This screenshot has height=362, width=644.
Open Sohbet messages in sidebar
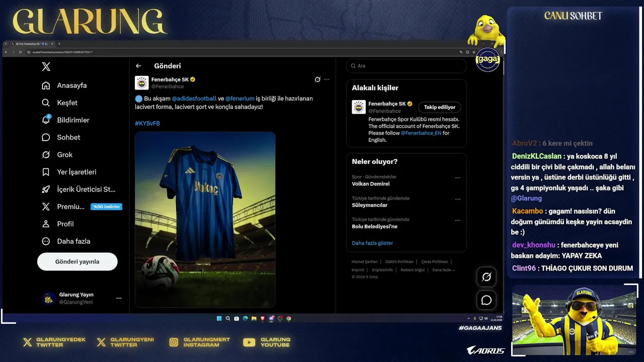[61, 137]
